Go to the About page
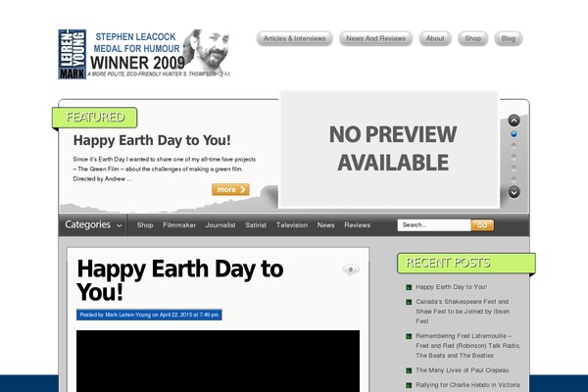This screenshot has width=588, height=392. click(435, 38)
